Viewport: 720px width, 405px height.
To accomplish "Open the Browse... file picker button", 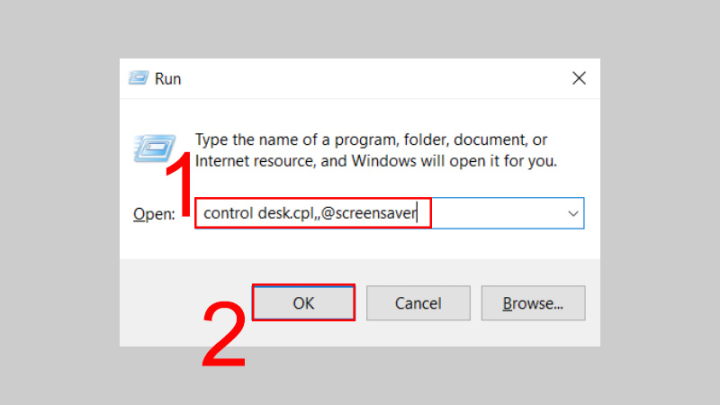I will pos(533,302).
